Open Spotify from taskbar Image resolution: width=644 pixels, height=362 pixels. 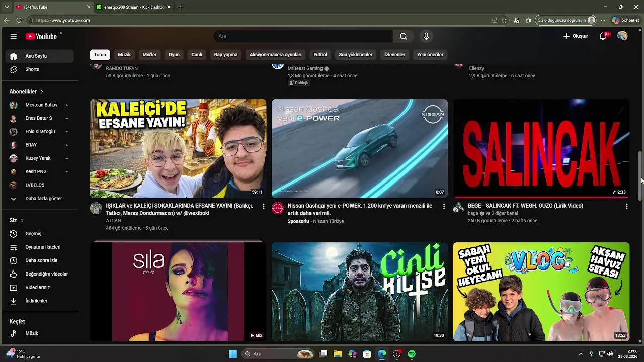point(412,354)
